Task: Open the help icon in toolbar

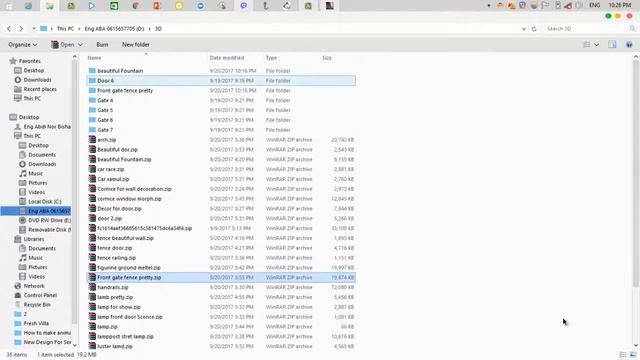Action: (x=629, y=44)
